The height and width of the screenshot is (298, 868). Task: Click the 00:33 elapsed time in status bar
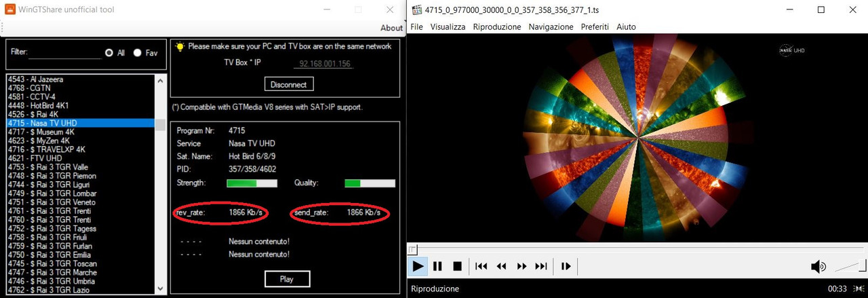click(x=837, y=288)
